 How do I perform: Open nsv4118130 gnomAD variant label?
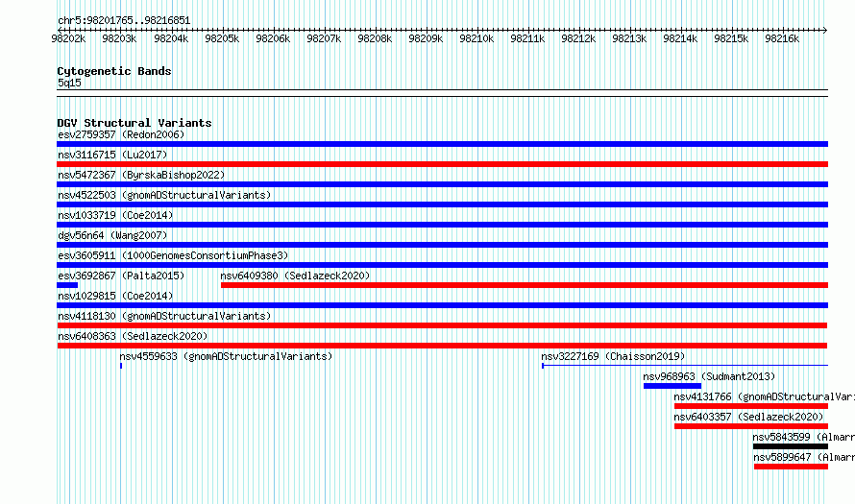(x=164, y=316)
